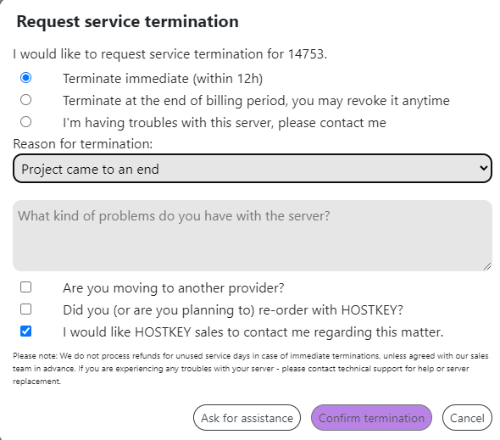Check the moving to another provider box
This screenshot has height=440, width=500.
click(x=26, y=287)
